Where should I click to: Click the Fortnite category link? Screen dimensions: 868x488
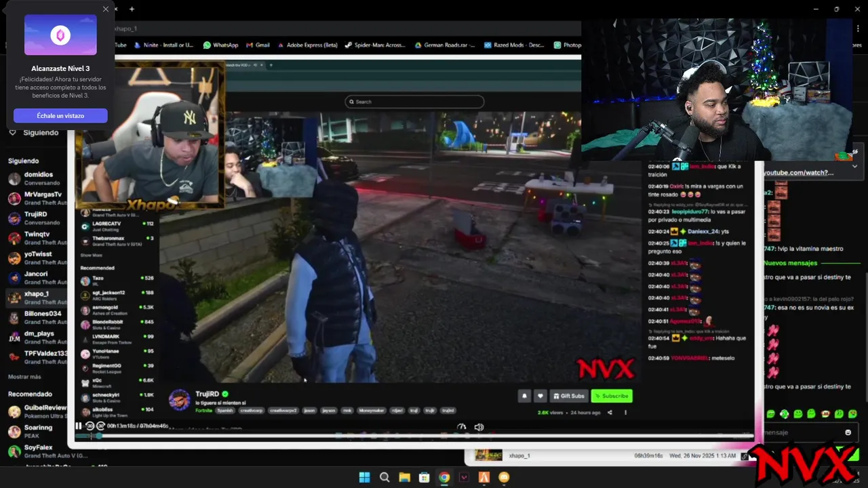point(203,411)
